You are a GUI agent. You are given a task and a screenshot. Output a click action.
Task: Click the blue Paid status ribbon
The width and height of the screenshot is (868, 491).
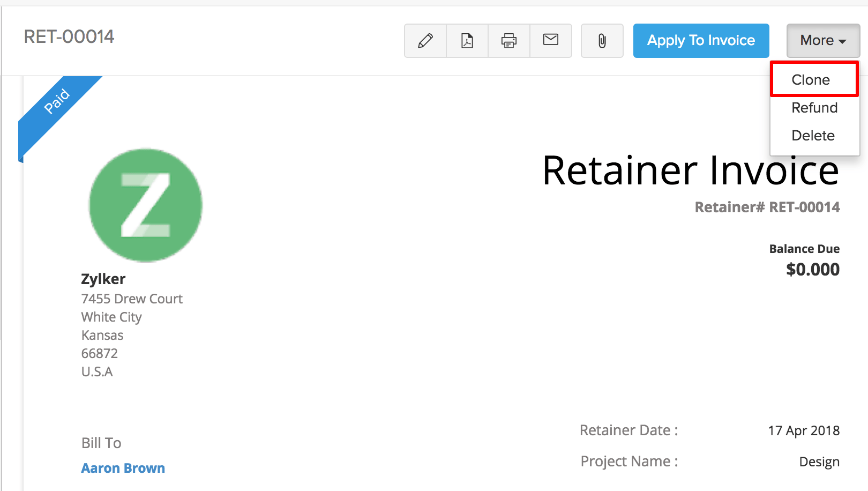56,102
